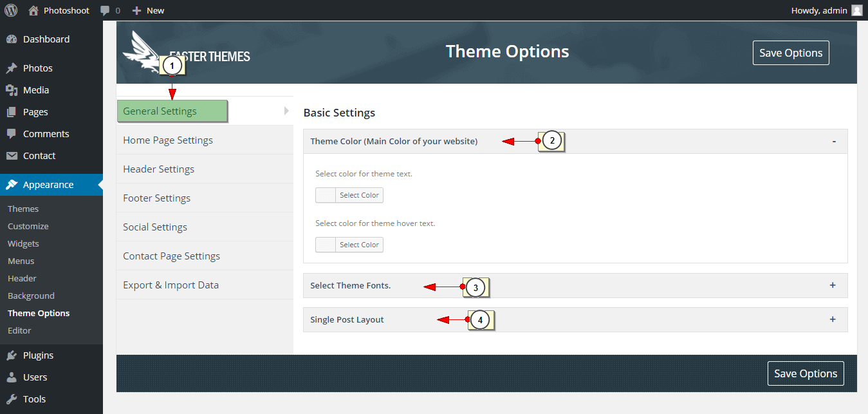Switch to Footer Settings tab
Viewport: 868px width, 414px height.
[x=205, y=198]
